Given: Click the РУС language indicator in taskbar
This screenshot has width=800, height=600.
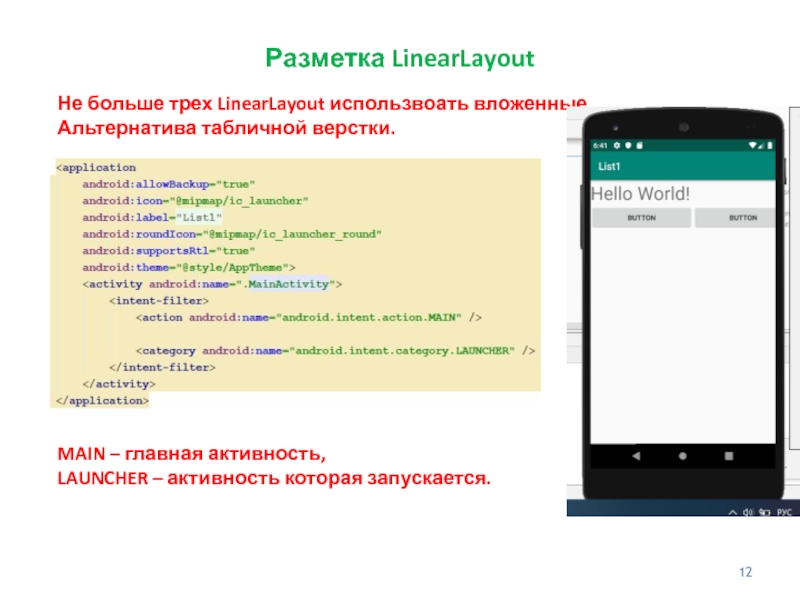Looking at the screenshot, I should coord(784,511).
